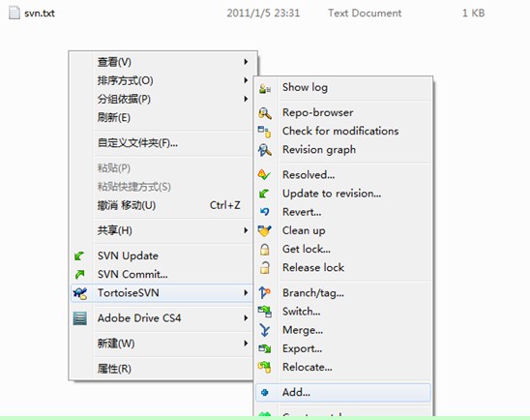Click the Adobe Drive CS4 icon

80,318
